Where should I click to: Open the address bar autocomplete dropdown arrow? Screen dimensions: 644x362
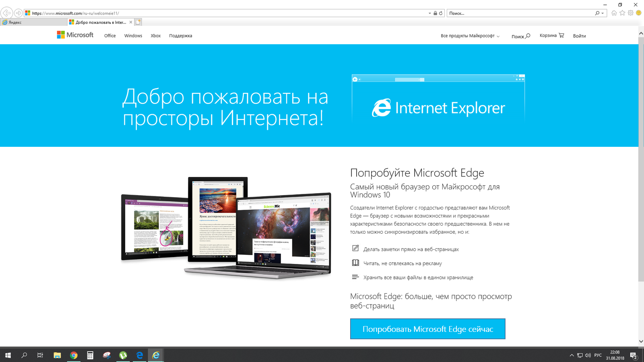[429, 13]
